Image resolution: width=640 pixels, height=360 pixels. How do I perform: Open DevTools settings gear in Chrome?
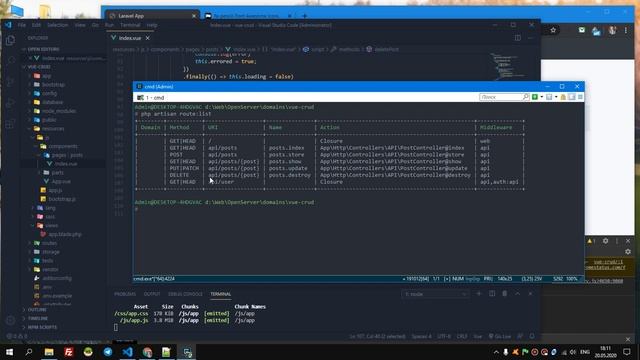tap(606, 241)
